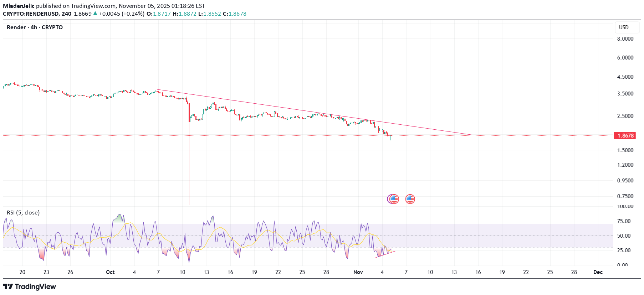Open the overlapping US flag event marker
The width and height of the screenshot is (644, 295).
tap(393, 199)
